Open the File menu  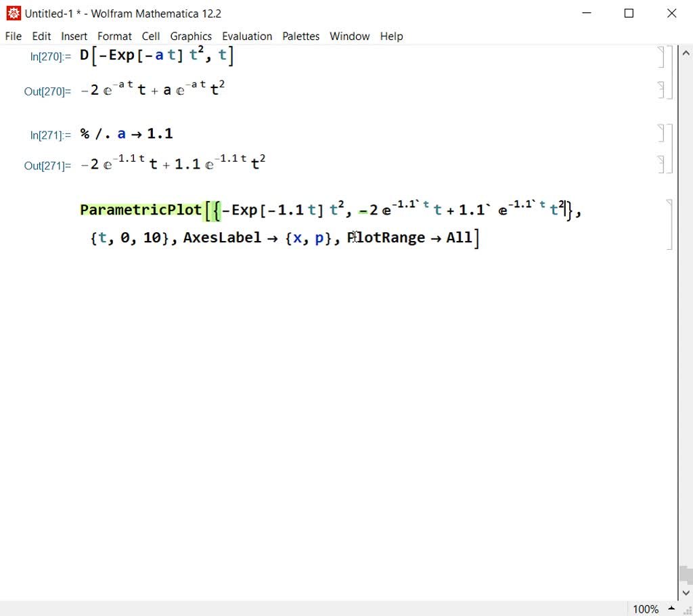coord(13,36)
